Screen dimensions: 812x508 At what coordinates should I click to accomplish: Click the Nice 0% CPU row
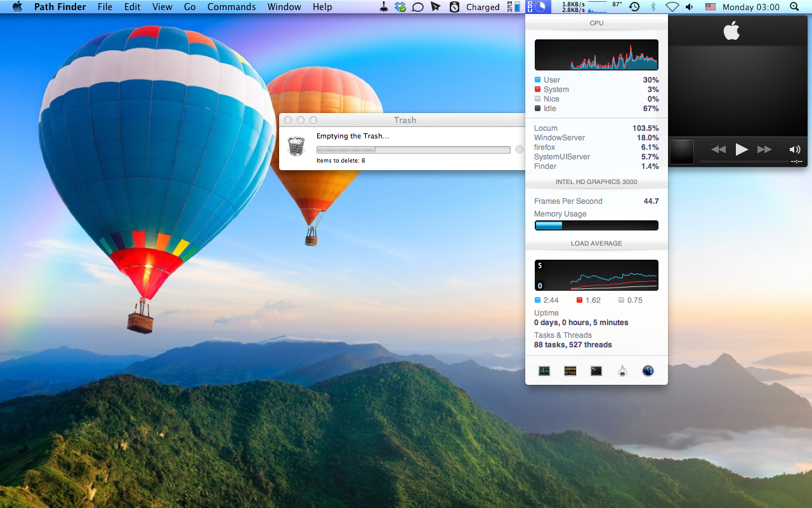click(x=596, y=99)
